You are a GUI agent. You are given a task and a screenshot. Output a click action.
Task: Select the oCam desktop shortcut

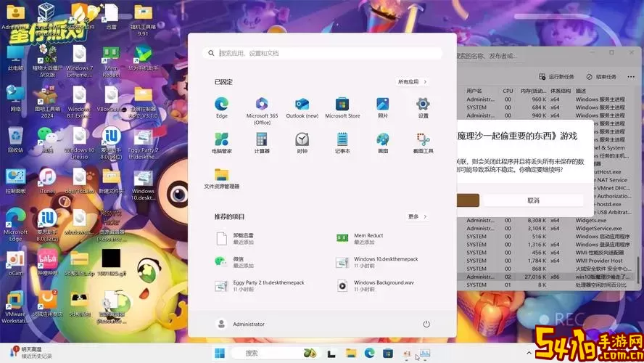coord(15,263)
